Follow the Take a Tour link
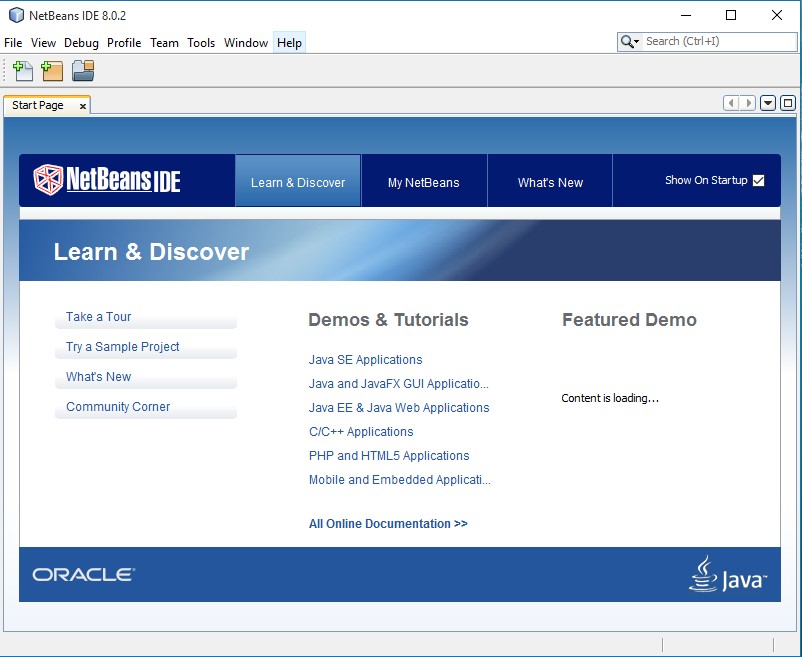 (x=97, y=316)
